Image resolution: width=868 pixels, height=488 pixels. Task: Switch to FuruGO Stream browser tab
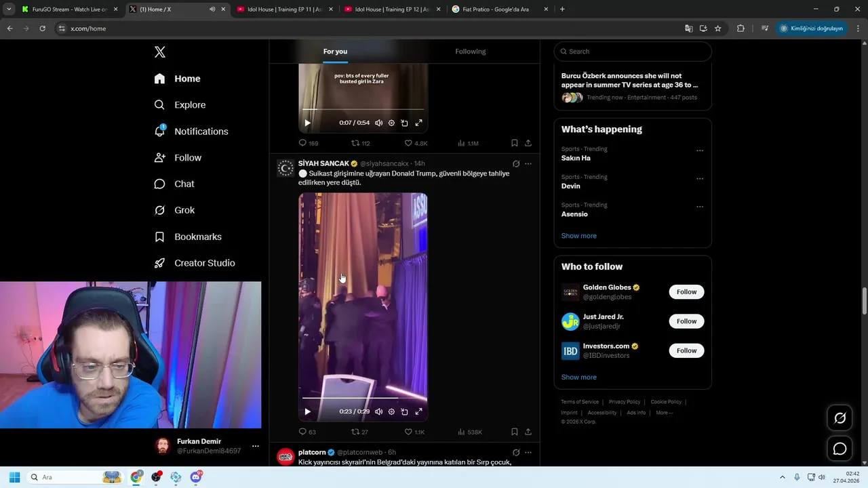[x=70, y=9]
